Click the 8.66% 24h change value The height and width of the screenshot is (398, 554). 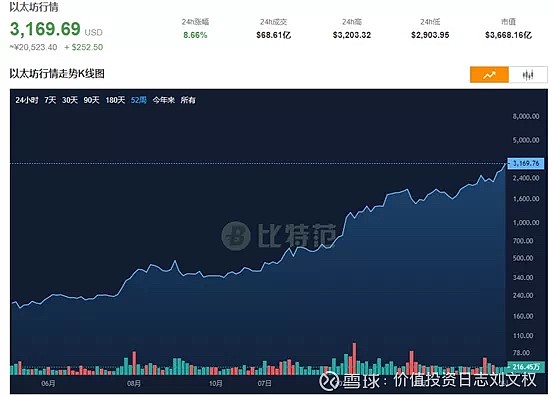(x=195, y=35)
